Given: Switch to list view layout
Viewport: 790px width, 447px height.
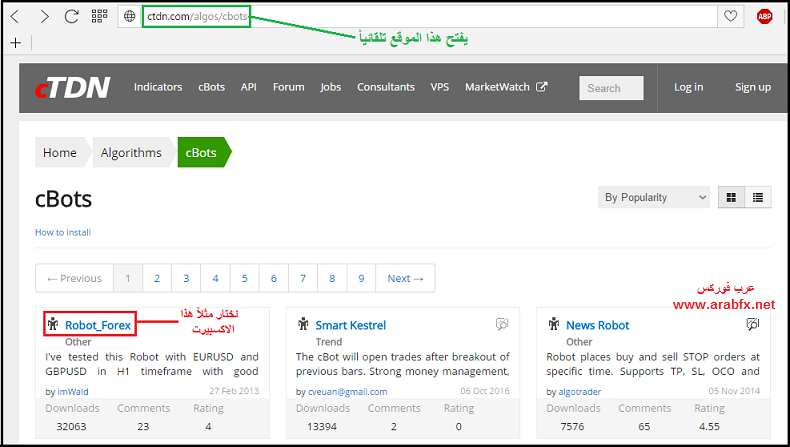Looking at the screenshot, I should [x=758, y=198].
